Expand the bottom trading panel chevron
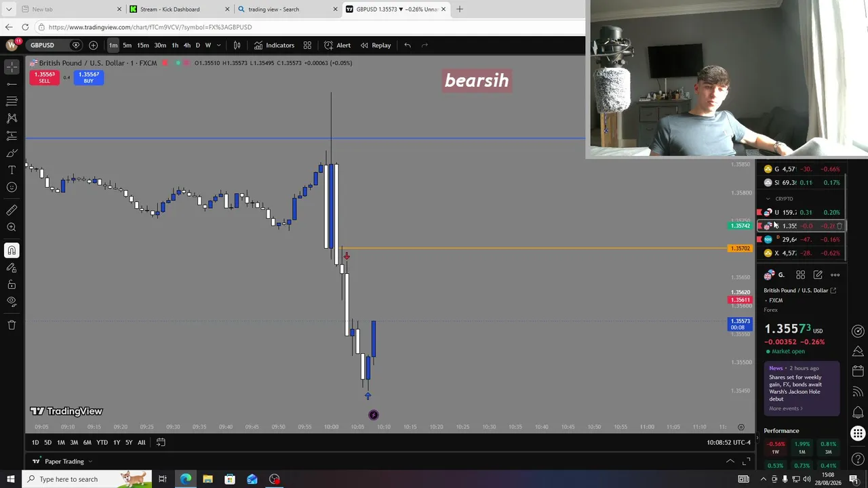 coord(730,462)
